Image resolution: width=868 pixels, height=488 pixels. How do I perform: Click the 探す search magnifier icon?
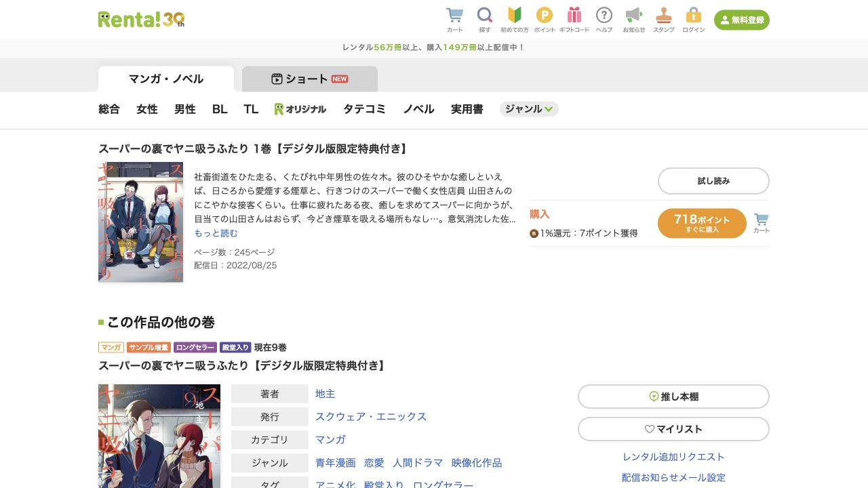(485, 20)
